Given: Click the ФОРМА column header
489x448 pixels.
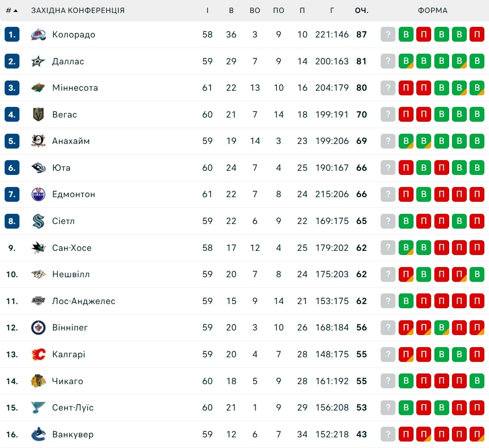Looking at the screenshot, I should [433, 10].
